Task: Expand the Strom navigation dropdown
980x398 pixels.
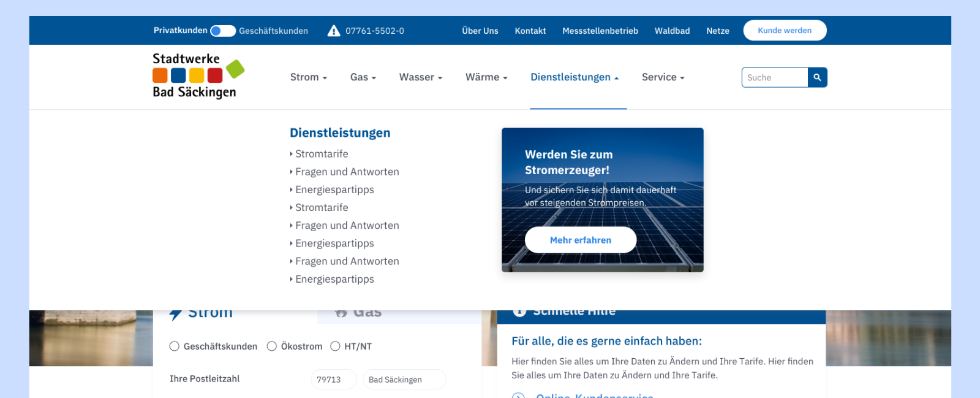Action: (308, 77)
